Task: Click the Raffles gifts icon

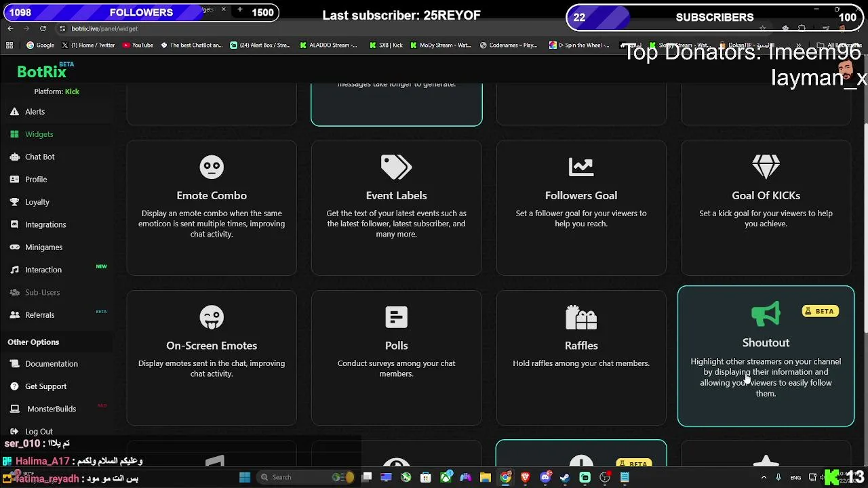Action: click(x=581, y=317)
